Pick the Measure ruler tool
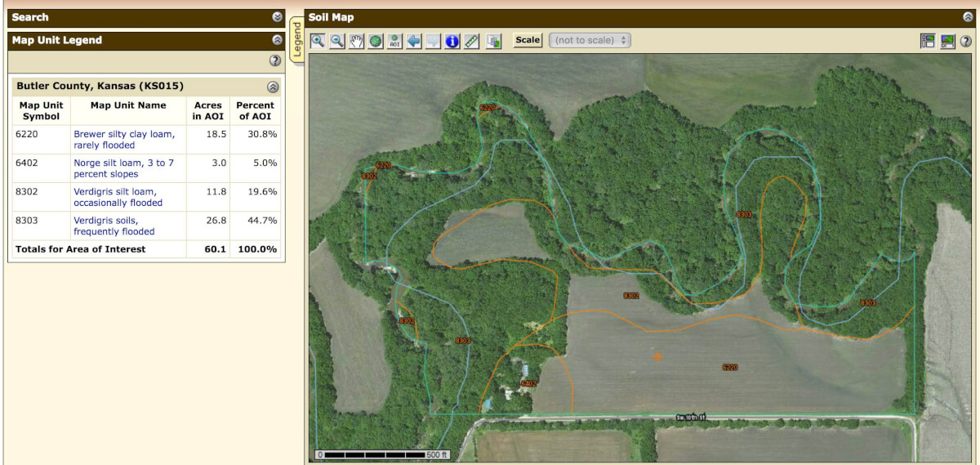This screenshot has width=980, height=465. 472,41
